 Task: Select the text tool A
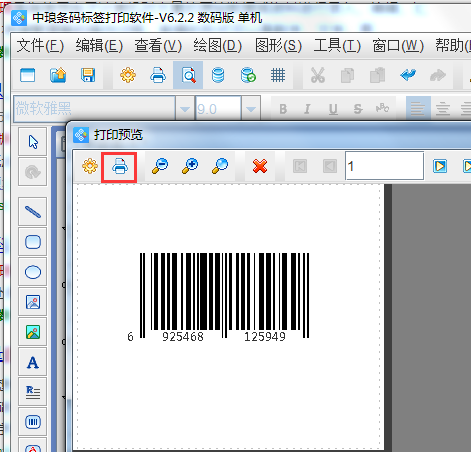33,362
